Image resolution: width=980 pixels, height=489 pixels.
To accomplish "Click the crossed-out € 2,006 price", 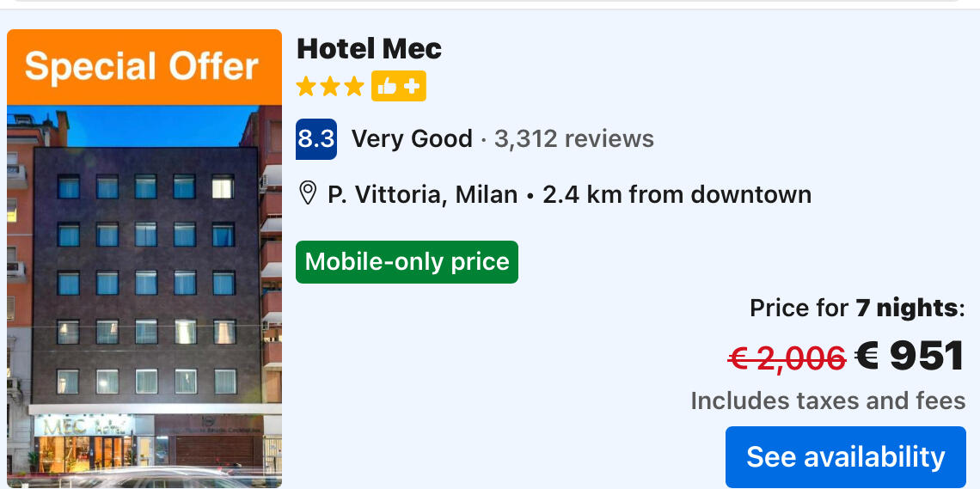I will point(787,358).
